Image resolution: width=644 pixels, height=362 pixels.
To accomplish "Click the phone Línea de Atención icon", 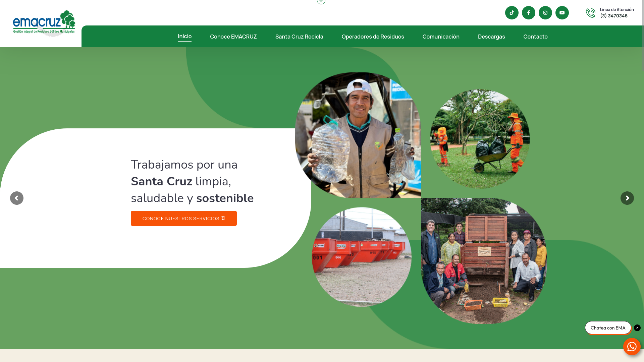I will click(590, 13).
